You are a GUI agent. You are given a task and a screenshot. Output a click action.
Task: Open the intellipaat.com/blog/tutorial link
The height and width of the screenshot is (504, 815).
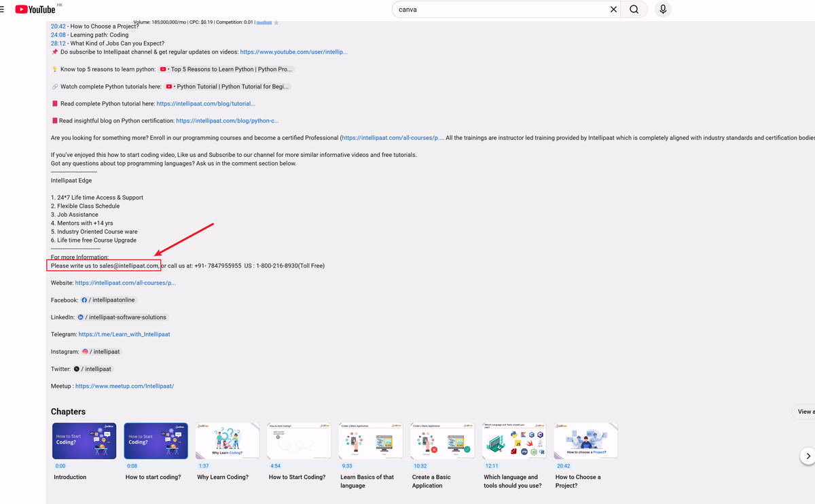click(206, 104)
